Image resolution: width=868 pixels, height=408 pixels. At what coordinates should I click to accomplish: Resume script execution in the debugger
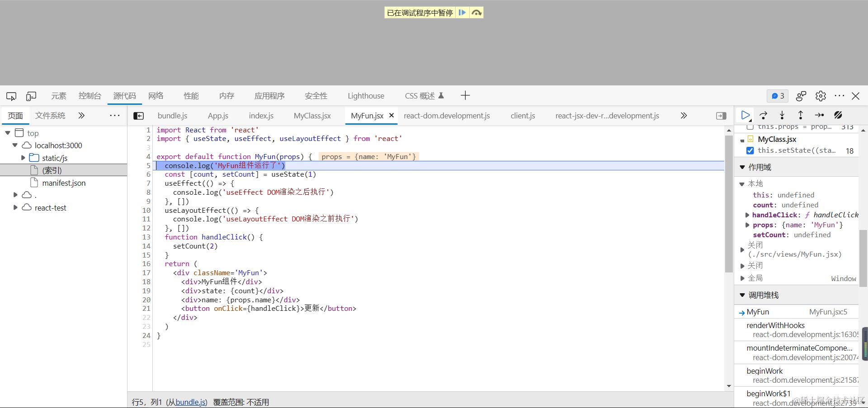[x=745, y=115]
